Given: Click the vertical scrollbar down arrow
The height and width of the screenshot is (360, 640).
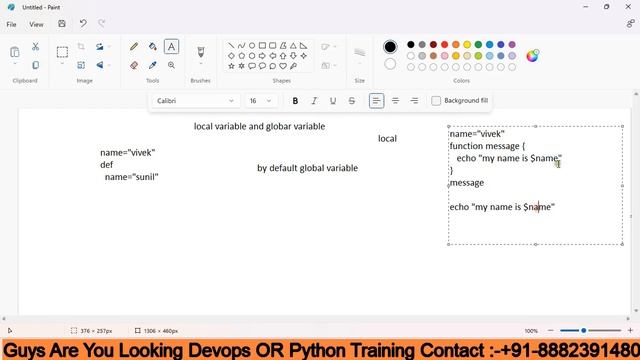Looking at the screenshot, I should click(636, 311).
